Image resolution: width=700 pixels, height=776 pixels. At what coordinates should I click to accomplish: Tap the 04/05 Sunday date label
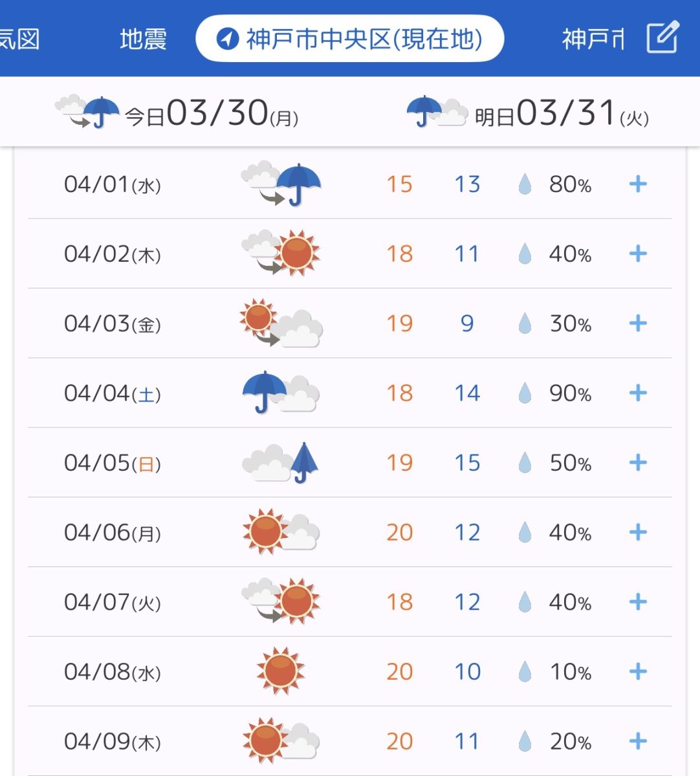[112, 463]
